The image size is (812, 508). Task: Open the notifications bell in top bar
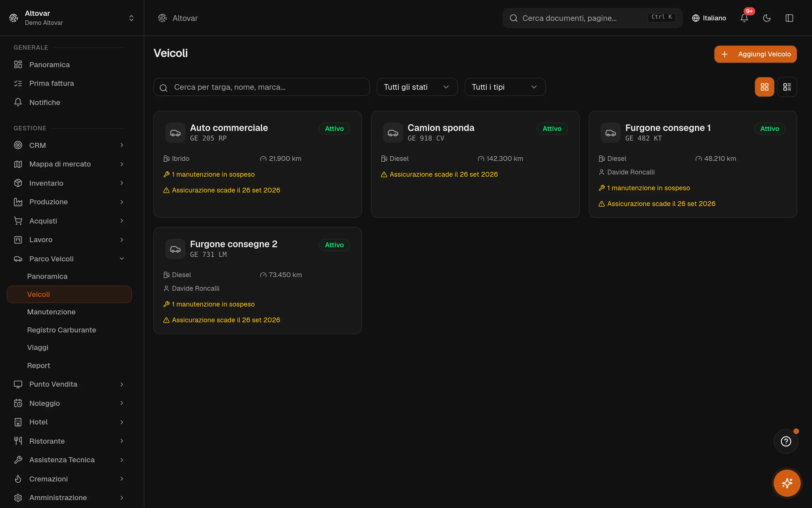click(744, 18)
